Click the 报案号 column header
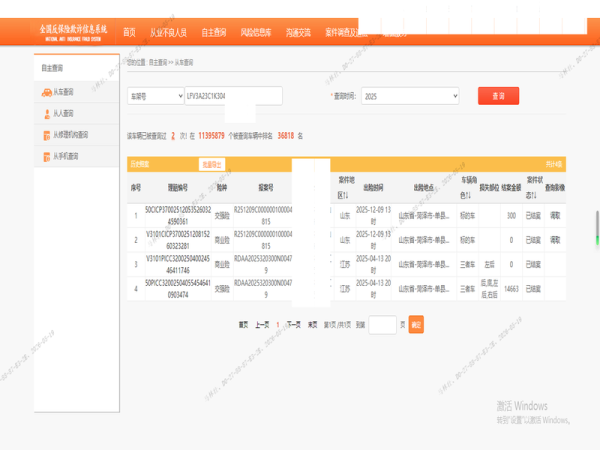 click(266, 188)
